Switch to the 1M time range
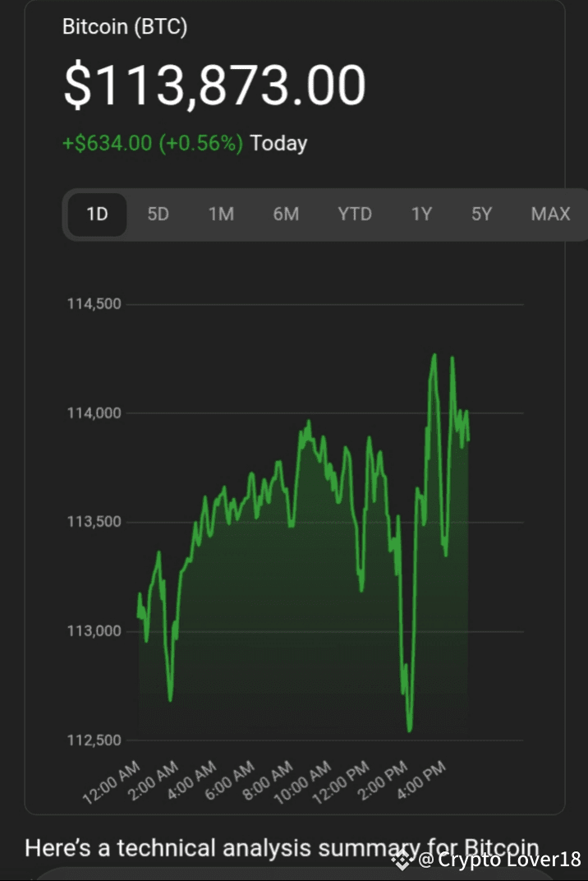Screen dimensions: 588x881 (221, 214)
